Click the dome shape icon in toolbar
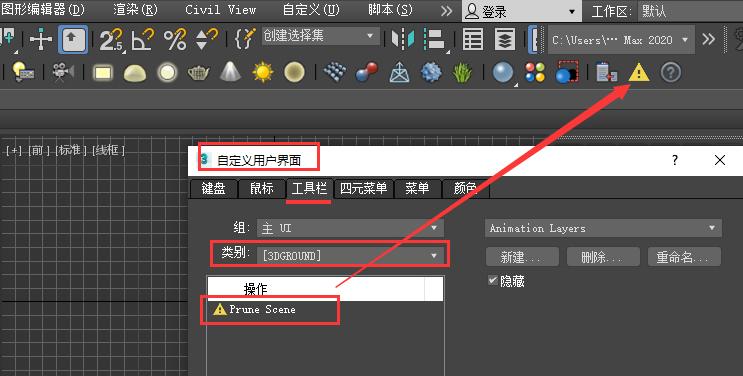Viewport: 743px width, 376px height. [135, 73]
